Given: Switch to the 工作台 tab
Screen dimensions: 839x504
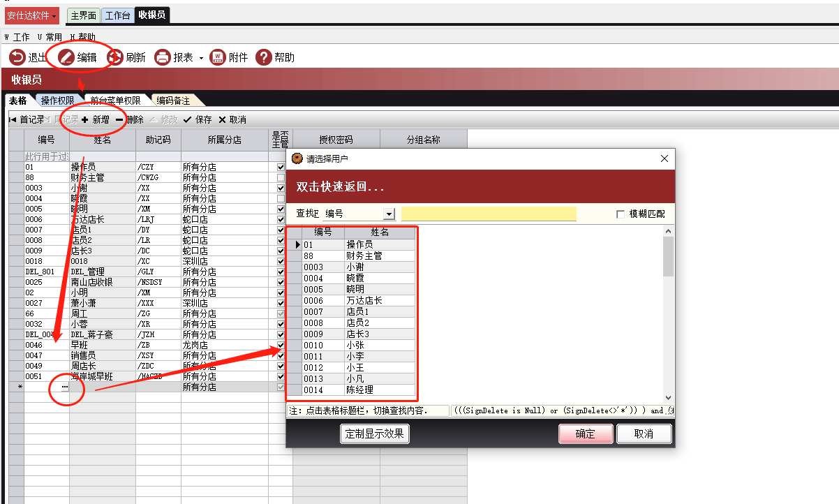Looking at the screenshot, I should tap(117, 15).
